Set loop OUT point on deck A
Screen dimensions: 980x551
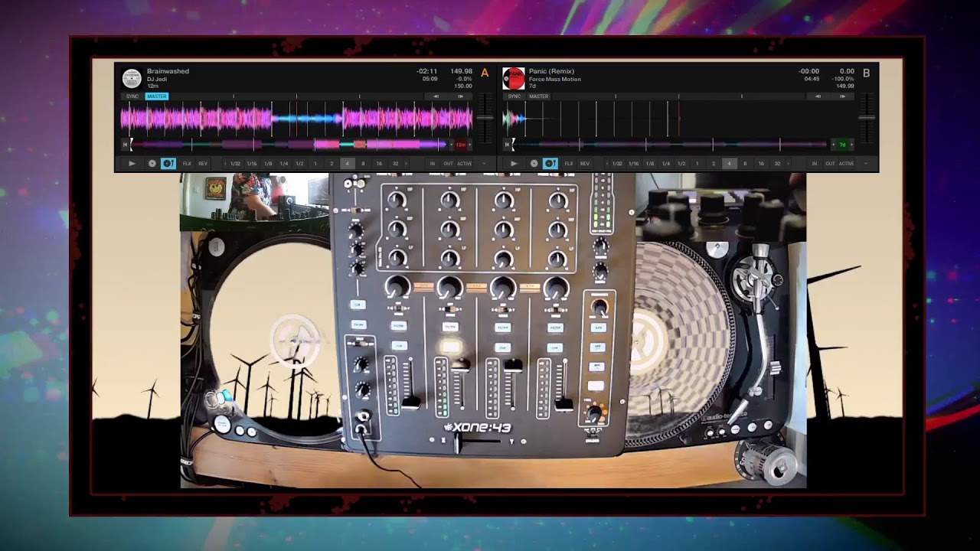[449, 164]
